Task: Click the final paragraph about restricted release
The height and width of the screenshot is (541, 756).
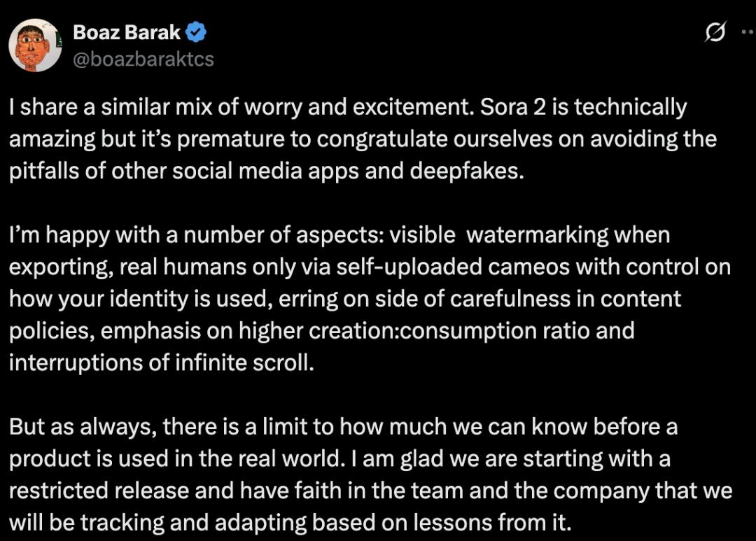Action: coord(350,475)
